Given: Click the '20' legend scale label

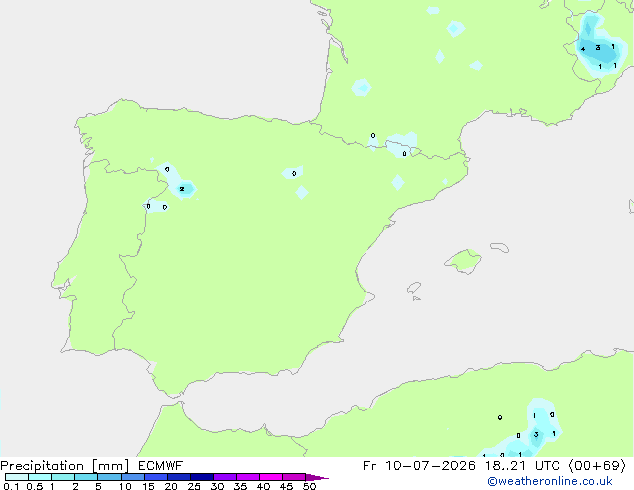Looking at the screenshot, I should click(x=171, y=486).
